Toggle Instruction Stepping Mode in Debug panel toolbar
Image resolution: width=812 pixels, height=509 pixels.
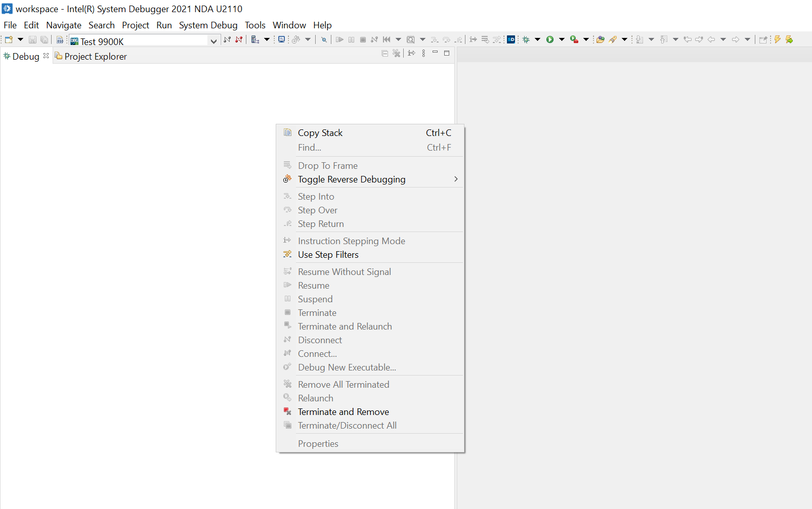coord(411,53)
